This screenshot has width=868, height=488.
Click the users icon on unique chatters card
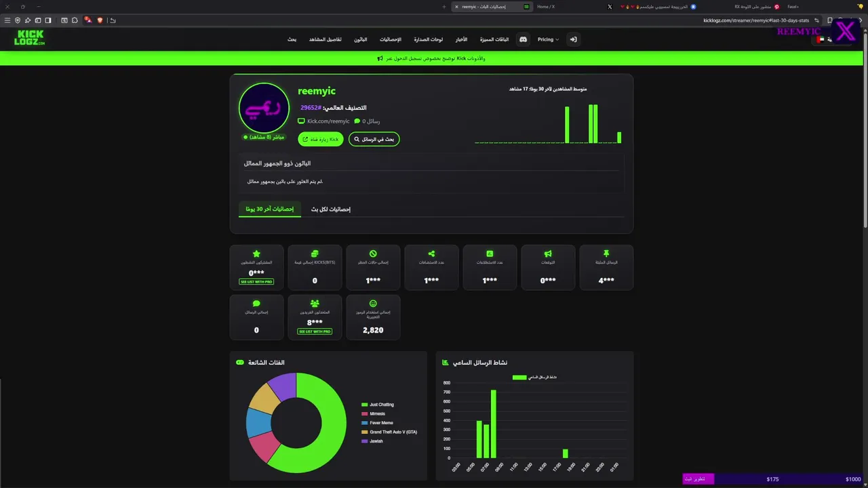[315, 304]
